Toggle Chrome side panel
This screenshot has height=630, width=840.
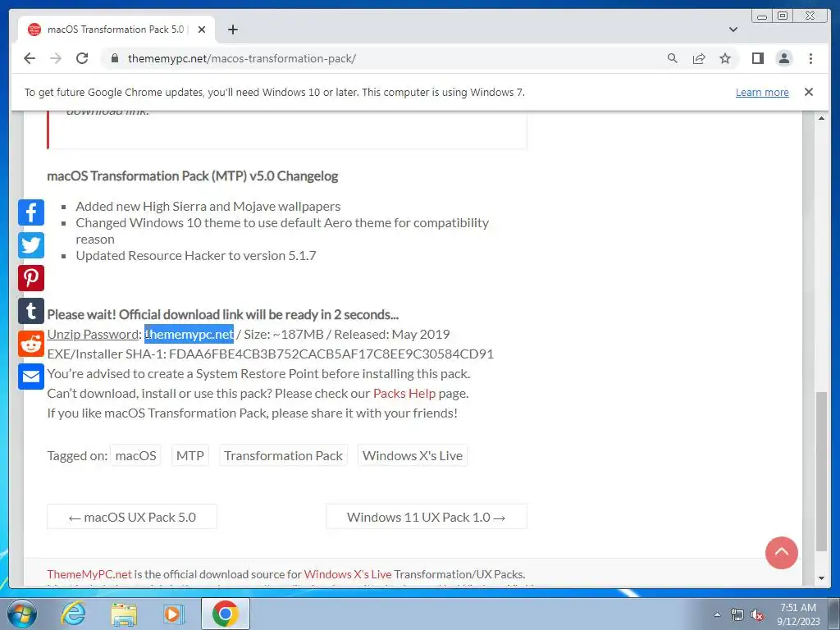coord(757,58)
